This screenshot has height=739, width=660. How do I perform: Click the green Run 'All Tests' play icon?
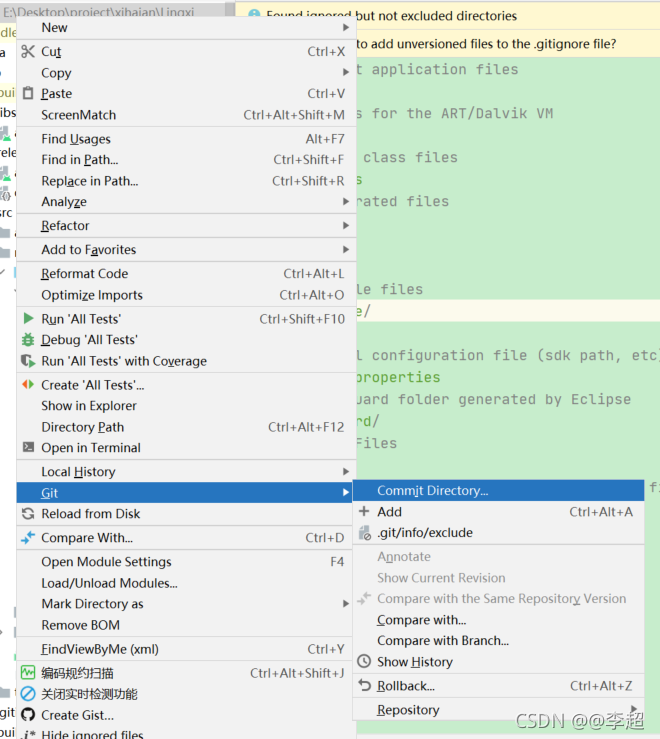tap(28, 319)
